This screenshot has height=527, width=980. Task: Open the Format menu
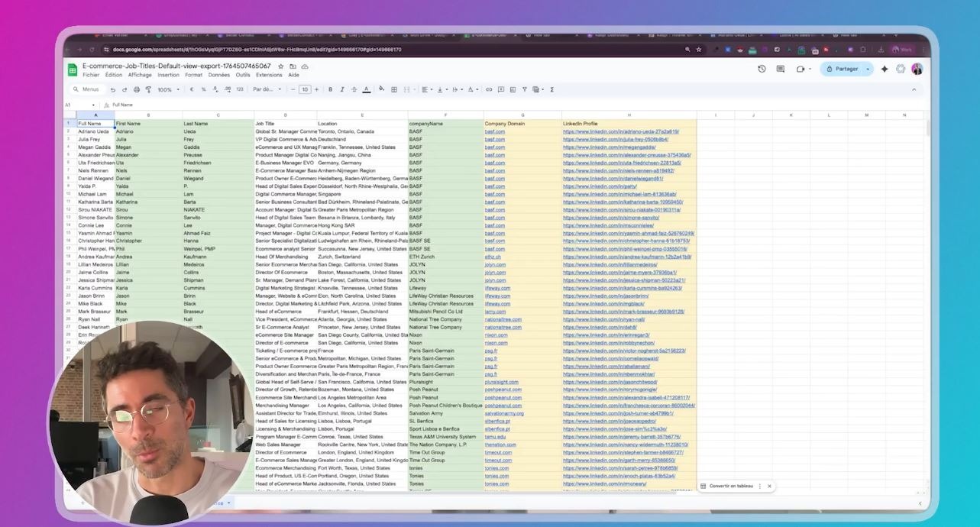[194, 75]
